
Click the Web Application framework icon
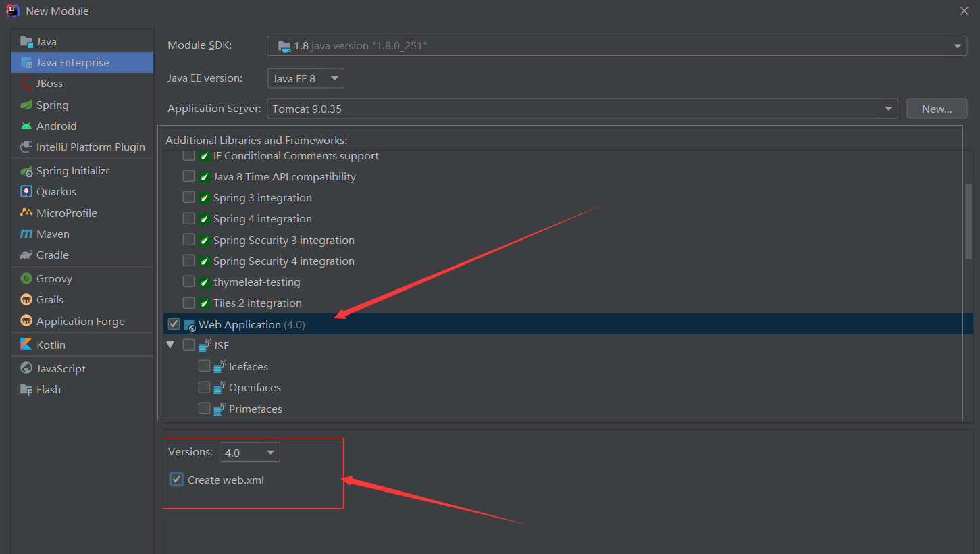[x=190, y=325]
